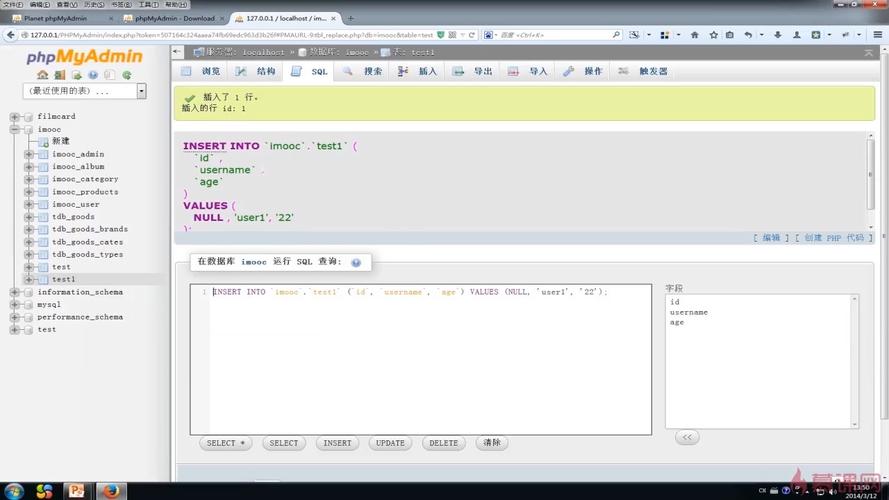
Task: Click browser reload icon in address bar
Action: (471, 35)
